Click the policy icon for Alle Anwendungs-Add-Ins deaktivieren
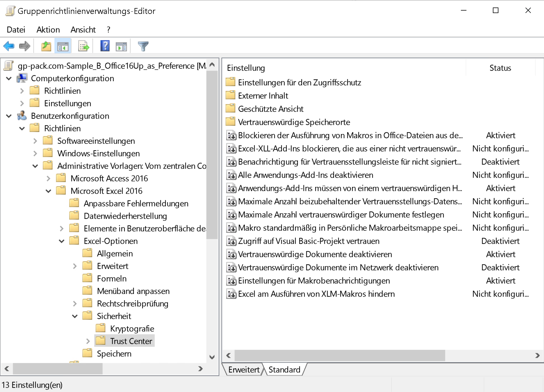Viewport: 544px width, 392px height. tap(231, 175)
